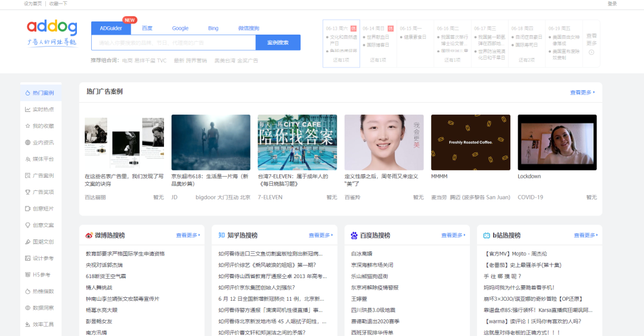
Task: Click the 百度热搜榜 Baidu paw icon
Action: pyautogui.click(x=354, y=235)
